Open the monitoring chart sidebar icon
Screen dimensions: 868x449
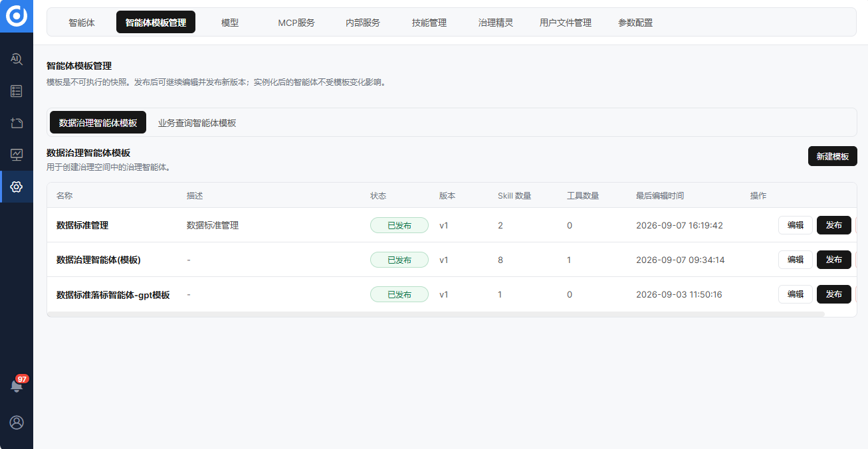pos(17,155)
